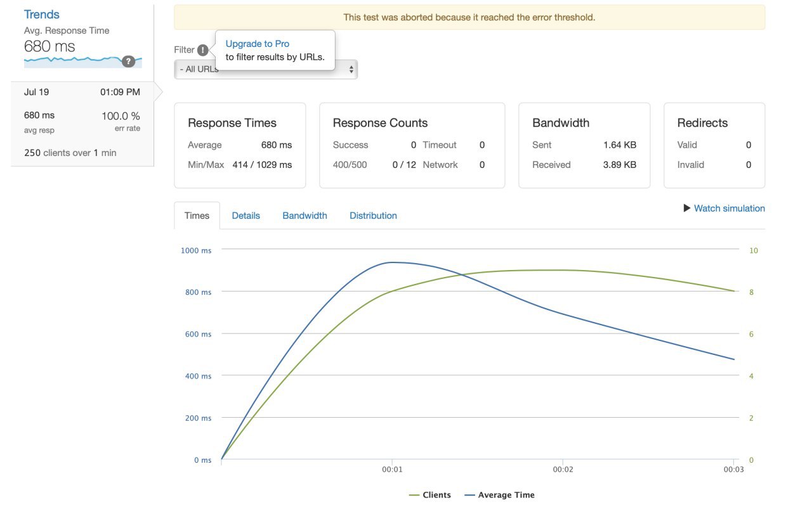
Task: Toggle the Clients legend series
Action: click(x=430, y=495)
